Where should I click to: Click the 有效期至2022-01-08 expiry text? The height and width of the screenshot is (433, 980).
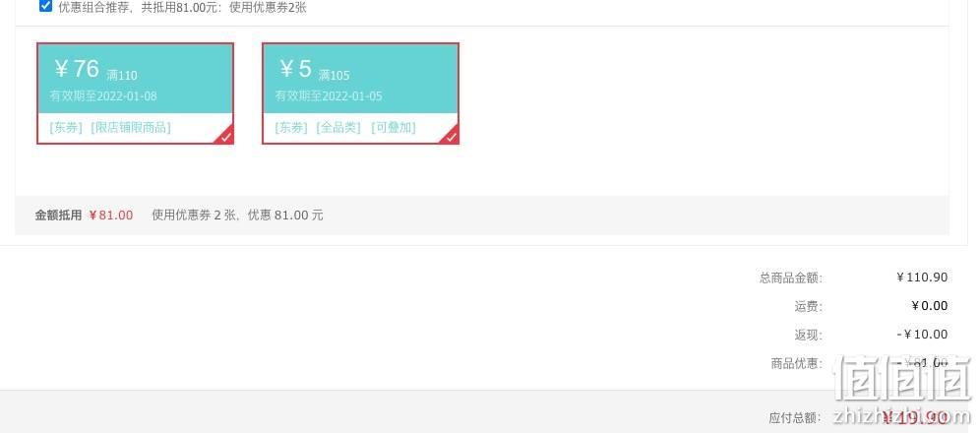click(103, 96)
